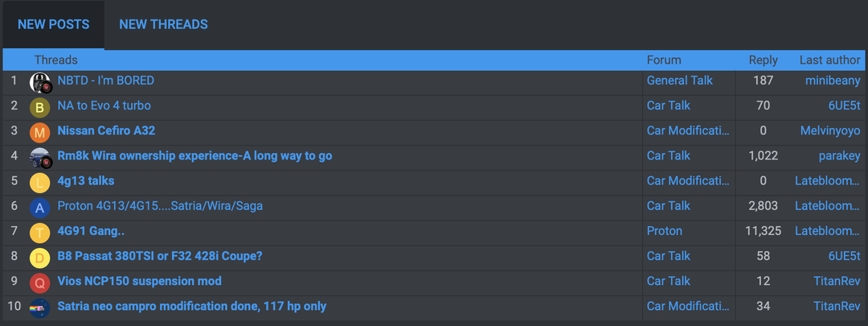Click D avatar beside B8 Passat thread
Screen dimensions: 868x326
point(40,257)
